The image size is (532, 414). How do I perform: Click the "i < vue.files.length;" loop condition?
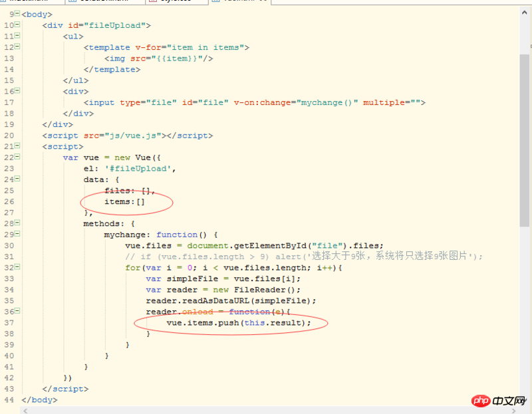(x=257, y=268)
